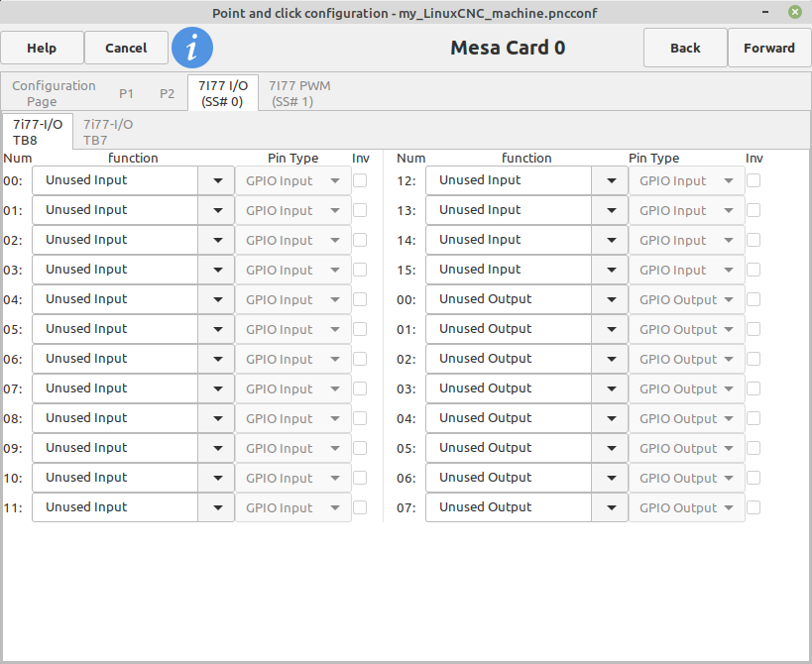Viewport: 812px width, 664px height.
Task: Expand function dropdown arrow for input 00
Action: pos(217,180)
